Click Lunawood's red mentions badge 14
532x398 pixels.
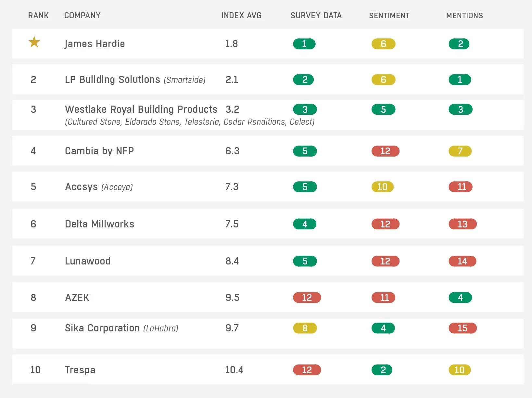point(462,261)
